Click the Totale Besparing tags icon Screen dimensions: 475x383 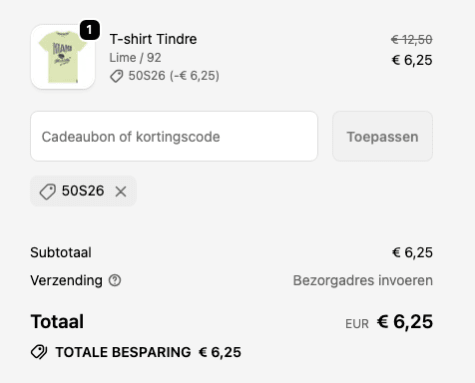tap(39, 352)
